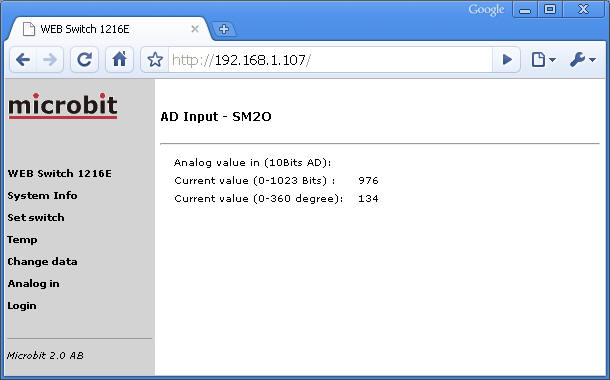Click the Login sidebar link
The height and width of the screenshot is (380, 610).
[22, 306]
